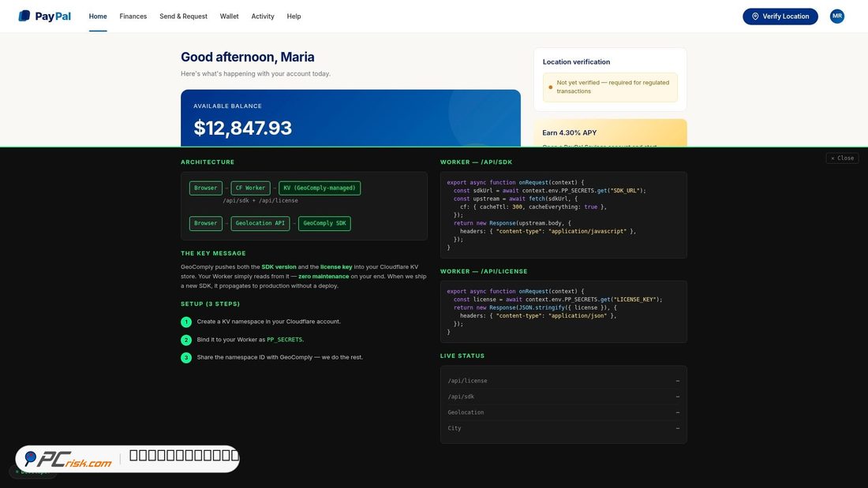Click the GeoComply SDK box

point(324,224)
